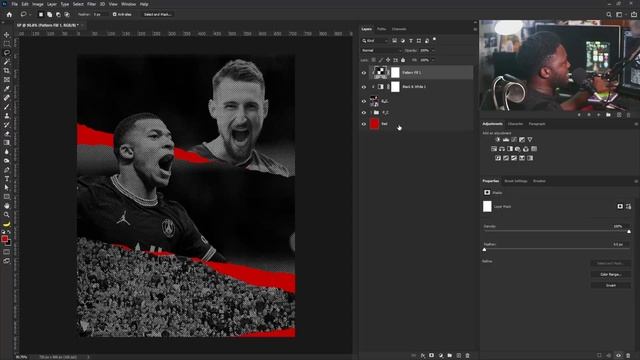This screenshot has width=640, height=360.
Task: Select the Zoom tool
Action: [x=7, y=215]
